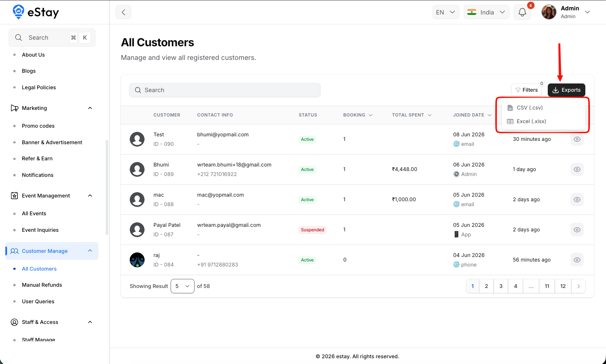Click raj's profile picture
The image size is (606, 364).
137,260
